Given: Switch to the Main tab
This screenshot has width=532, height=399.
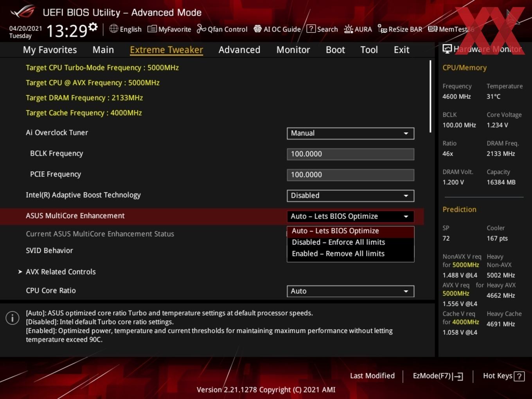Looking at the screenshot, I should click(103, 50).
